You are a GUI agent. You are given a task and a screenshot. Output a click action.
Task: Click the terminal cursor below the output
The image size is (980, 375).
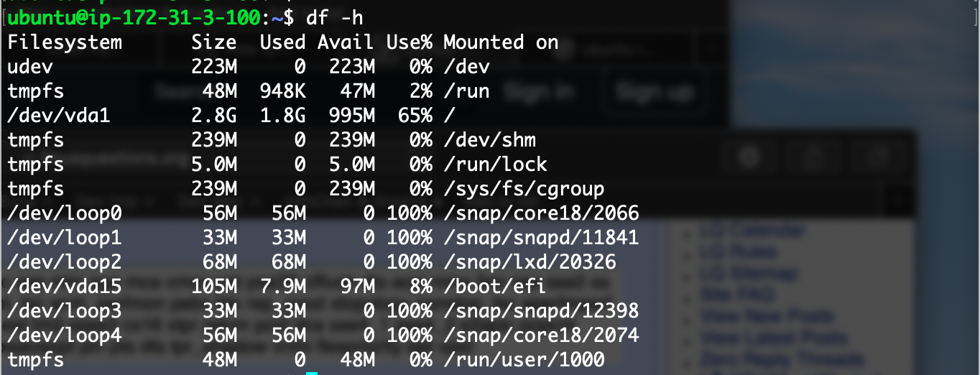pos(311,373)
